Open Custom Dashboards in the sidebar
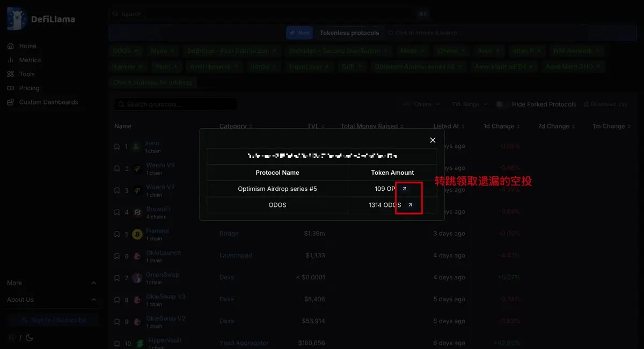The height and width of the screenshot is (349, 644). pos(48,102)
